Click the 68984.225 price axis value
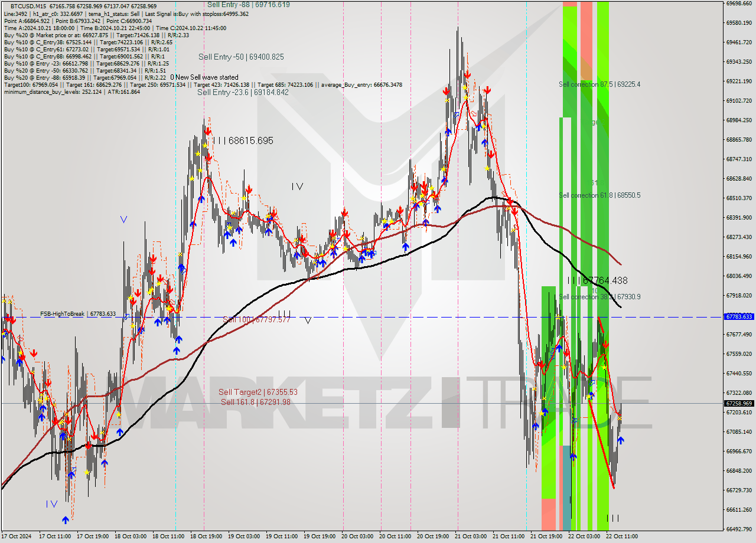Screen dimensions: 756x543 click(x=739, y=120)
